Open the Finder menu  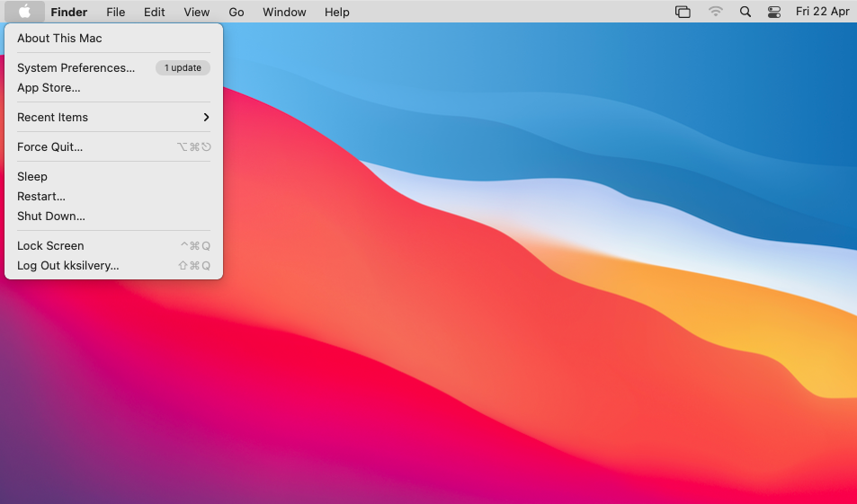(69, 12)
